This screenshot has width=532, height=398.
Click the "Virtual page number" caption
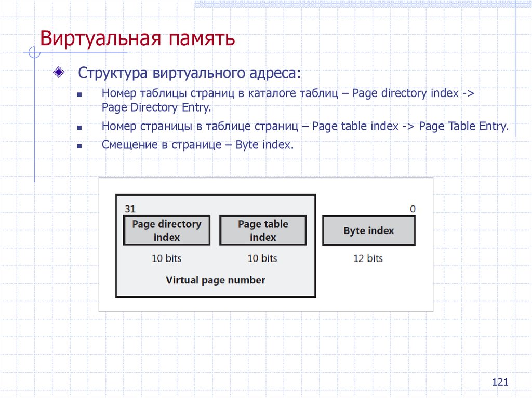[216, 280]
